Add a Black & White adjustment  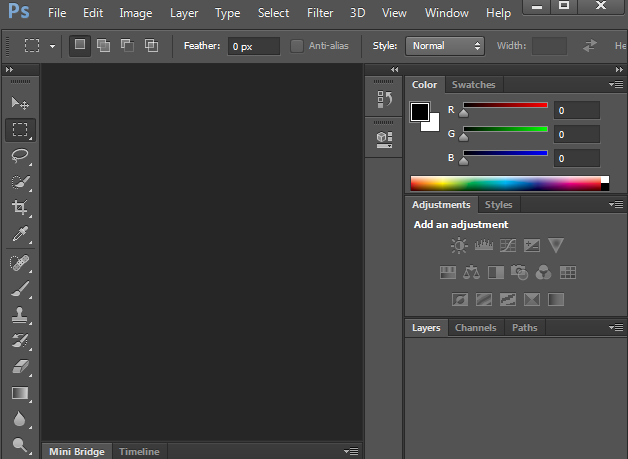(x=496, y=273)
